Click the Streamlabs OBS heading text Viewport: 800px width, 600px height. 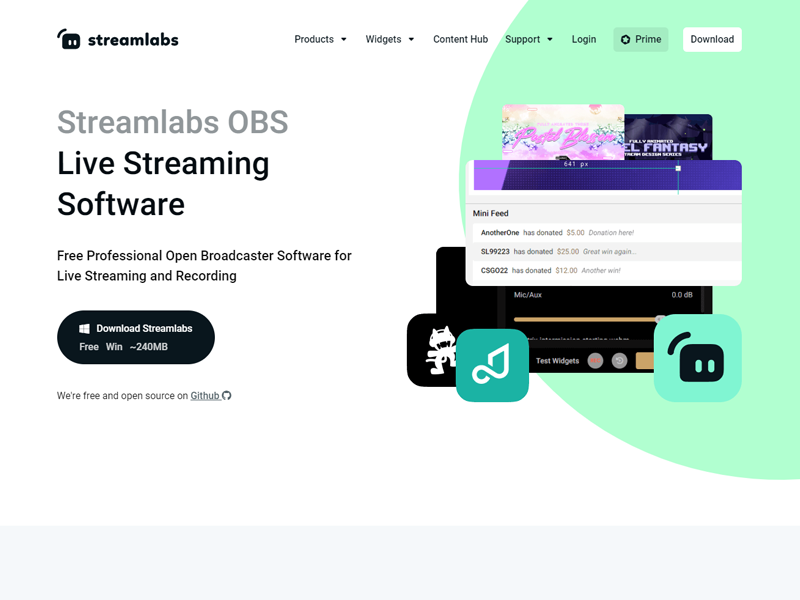pos(172,122)
